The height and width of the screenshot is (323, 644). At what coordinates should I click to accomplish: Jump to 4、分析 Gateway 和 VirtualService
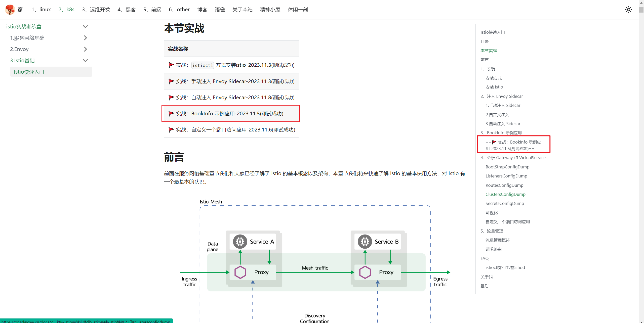click(513, 158)
